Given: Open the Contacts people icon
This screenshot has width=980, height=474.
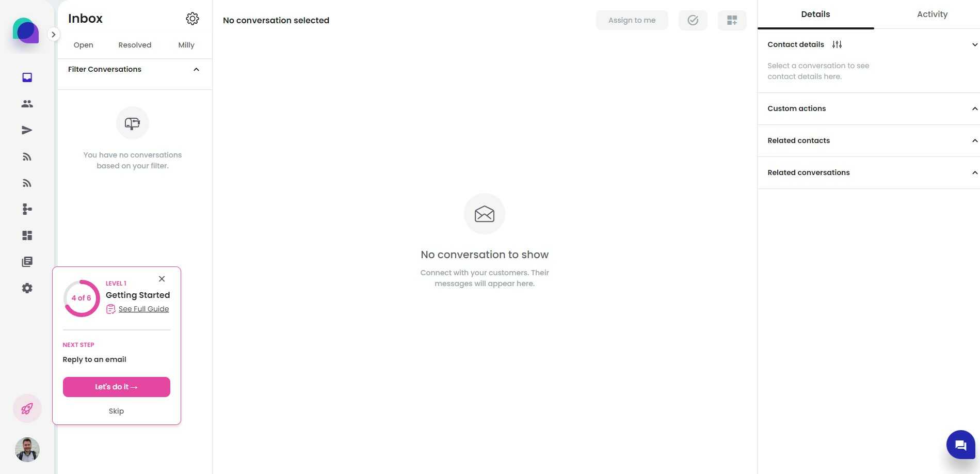Looking at the screenshot, I should (x=27, y=104).
